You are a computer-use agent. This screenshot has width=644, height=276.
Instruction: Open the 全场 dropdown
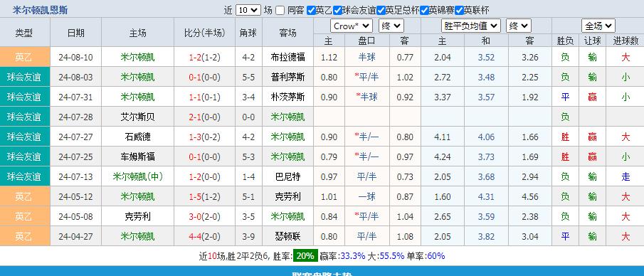pyautogui.click(x=598, y=26)
